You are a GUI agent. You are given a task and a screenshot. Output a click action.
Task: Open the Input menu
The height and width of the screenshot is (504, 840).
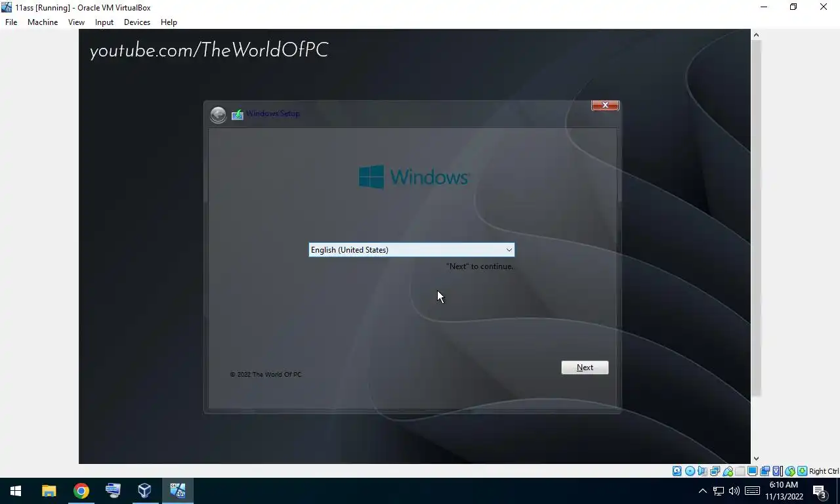[x=104, y=22]
